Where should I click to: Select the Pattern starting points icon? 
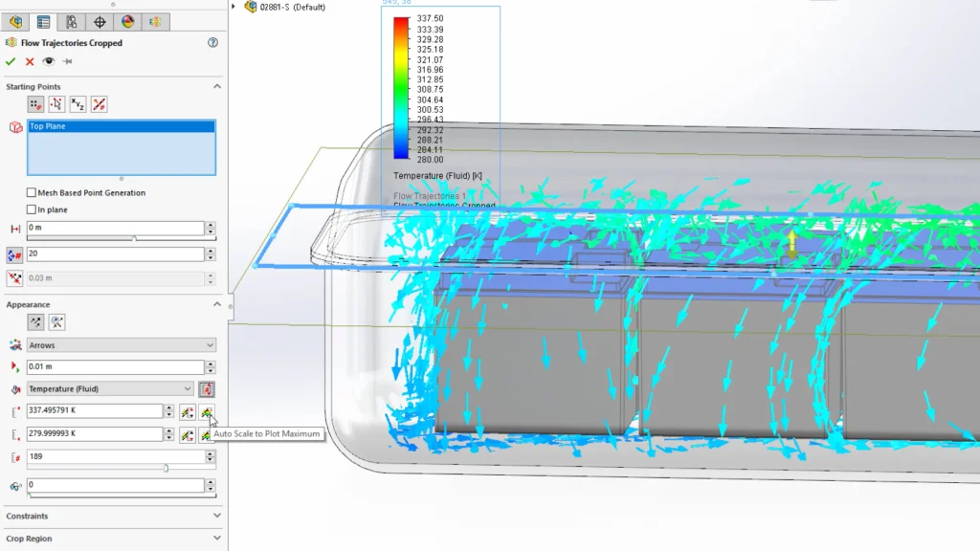(x=36, y=104)
